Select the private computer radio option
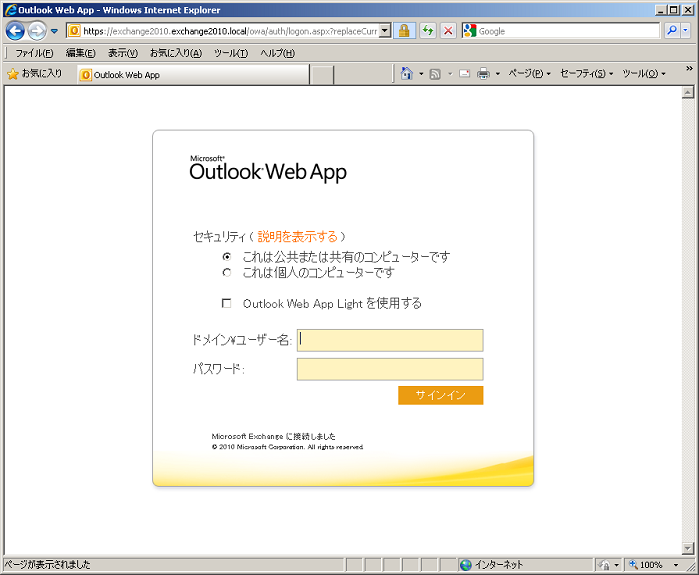The image size is (699, 575). coord(227,272)
